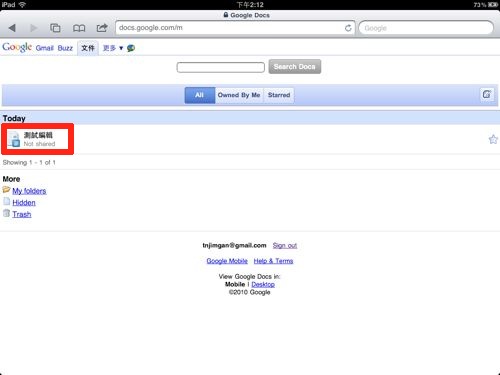Click the new document icon

click(487, 94)
